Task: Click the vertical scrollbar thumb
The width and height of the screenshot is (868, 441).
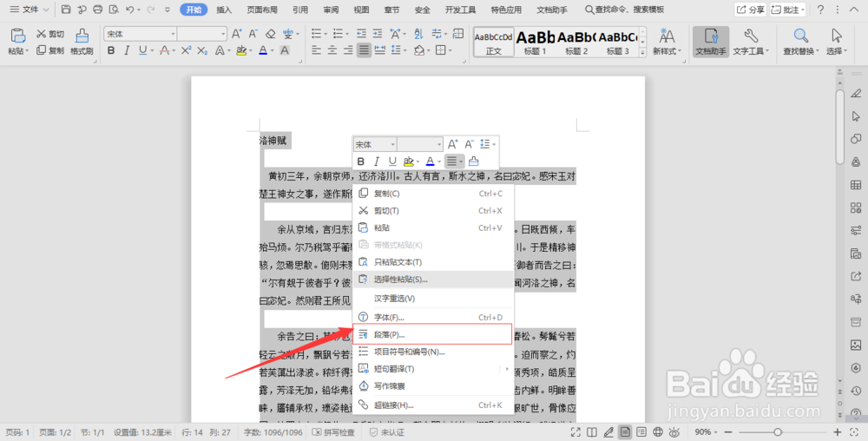Action: 839,128
